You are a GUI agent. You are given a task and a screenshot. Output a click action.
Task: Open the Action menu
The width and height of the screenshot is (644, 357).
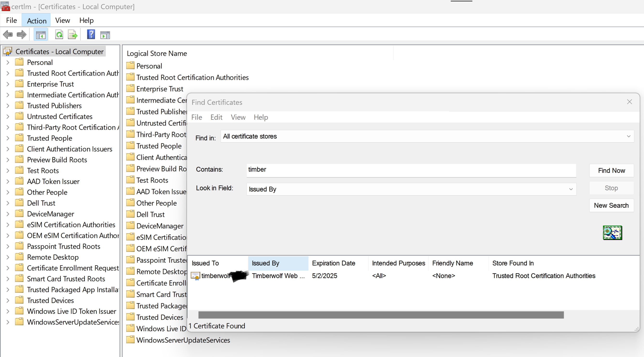coord(37,20)
